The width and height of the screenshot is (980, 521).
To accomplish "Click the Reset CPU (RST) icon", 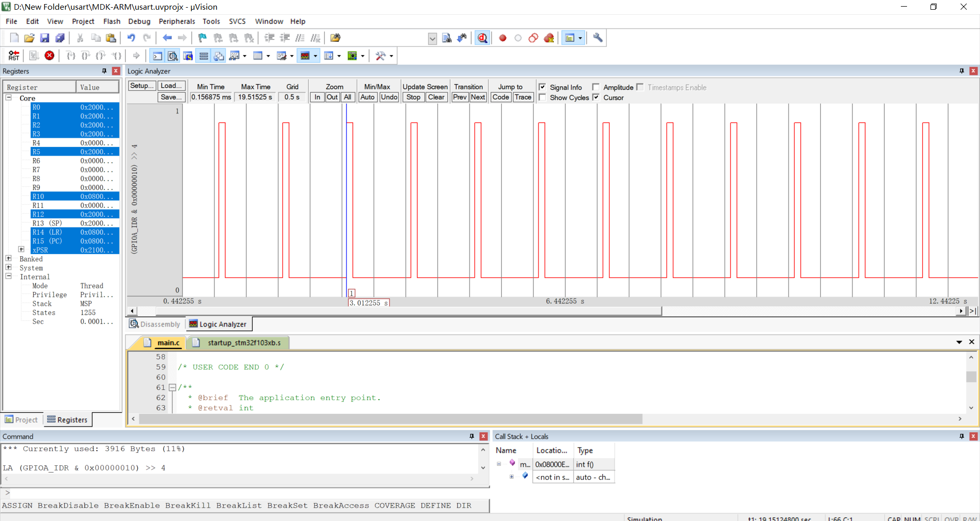I will (x=14, y=56).
